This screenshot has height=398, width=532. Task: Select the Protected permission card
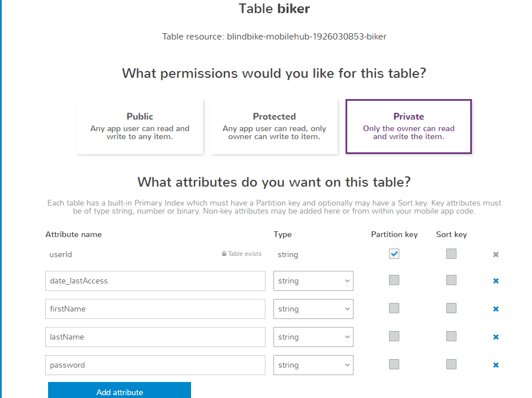tap(275, 127)
